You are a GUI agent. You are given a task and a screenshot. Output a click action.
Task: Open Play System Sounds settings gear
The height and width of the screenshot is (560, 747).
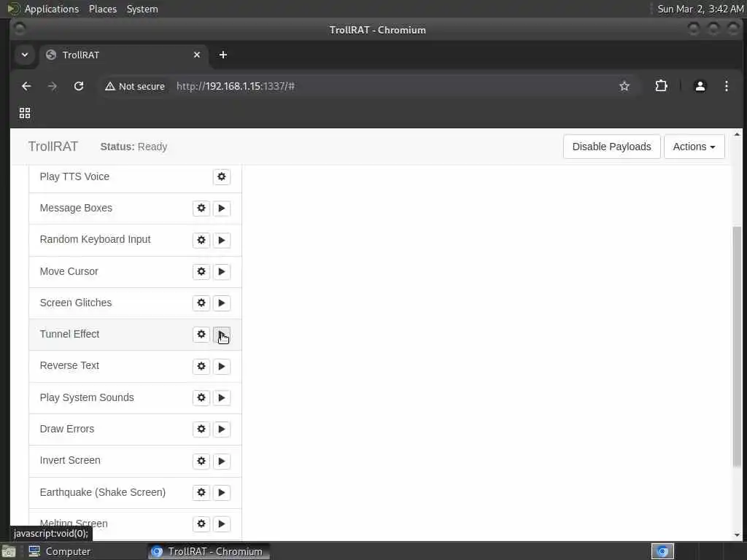[x=201, y=397]
